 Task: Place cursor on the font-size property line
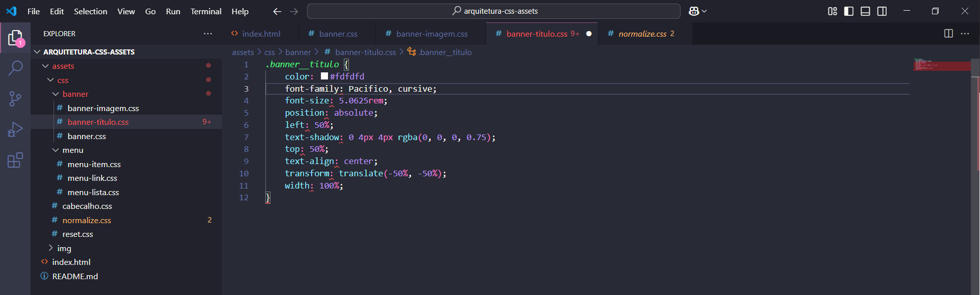tap(587, 101)
